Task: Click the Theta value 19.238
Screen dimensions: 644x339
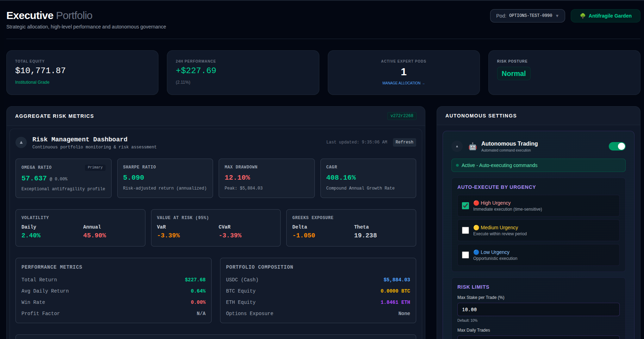Action: tap(365, 235)
